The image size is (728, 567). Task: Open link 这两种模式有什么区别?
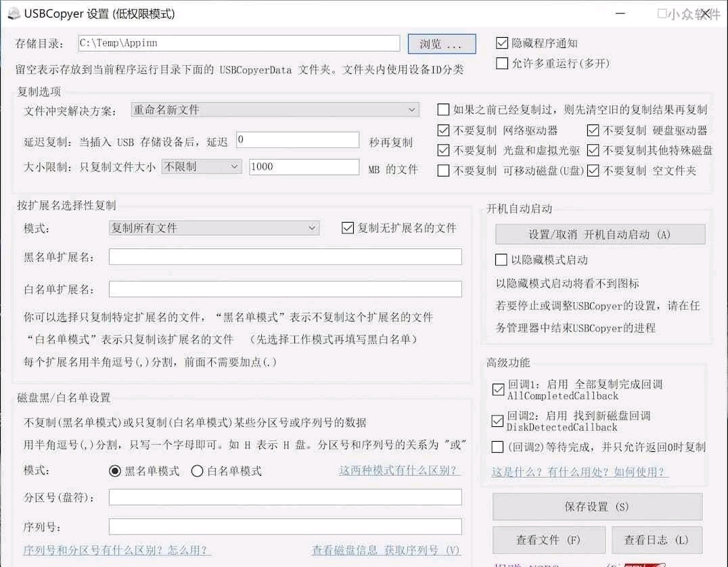(399, 470)
